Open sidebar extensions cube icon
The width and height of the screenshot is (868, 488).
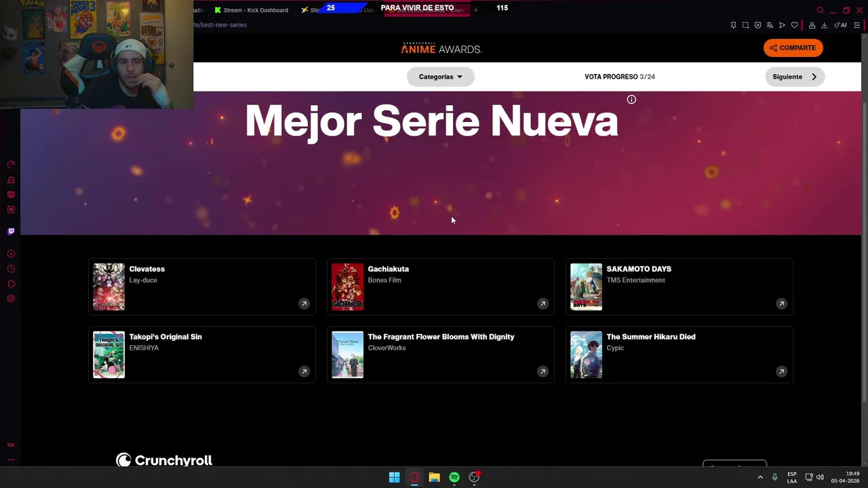tap(11, 283)
